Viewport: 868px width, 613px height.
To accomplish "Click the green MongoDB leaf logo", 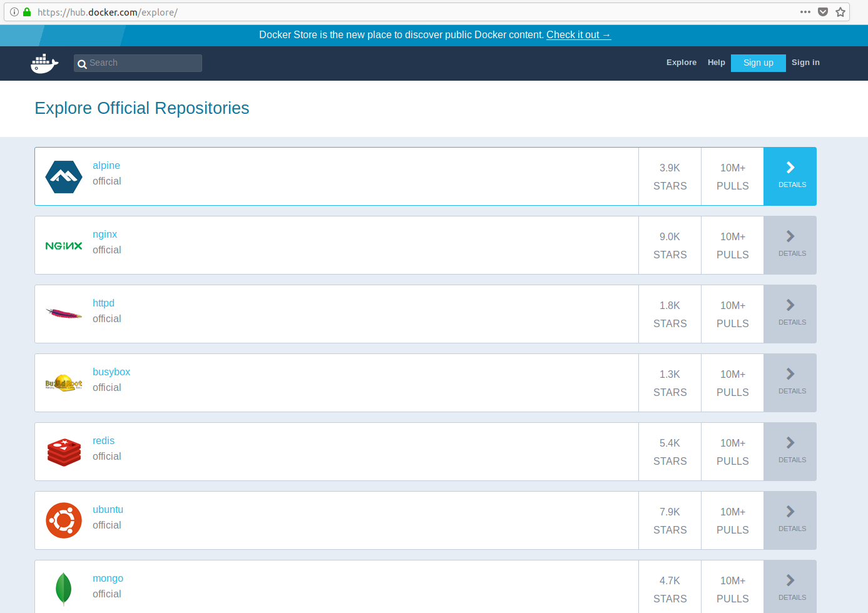I will (64, 589).
